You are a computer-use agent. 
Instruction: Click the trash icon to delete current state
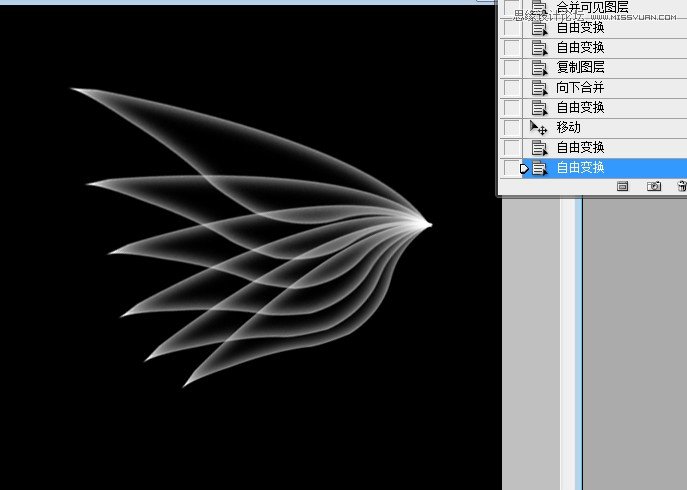tap(681, 186)
